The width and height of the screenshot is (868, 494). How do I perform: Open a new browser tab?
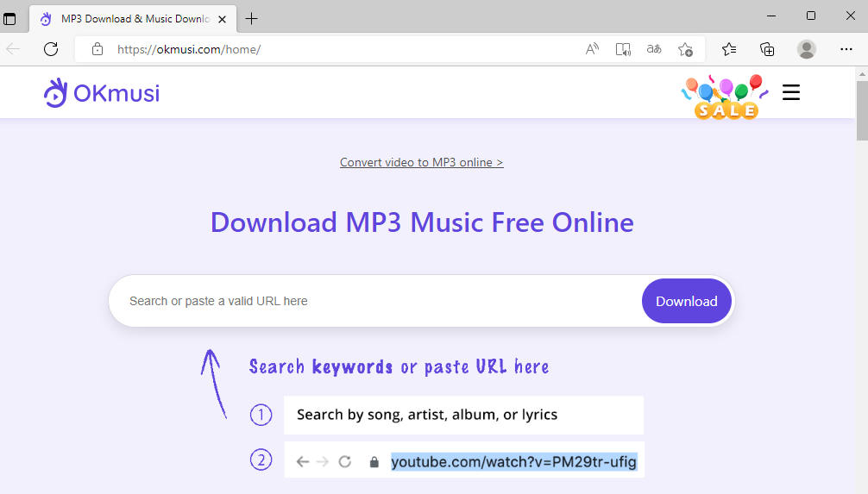point(251,19)
